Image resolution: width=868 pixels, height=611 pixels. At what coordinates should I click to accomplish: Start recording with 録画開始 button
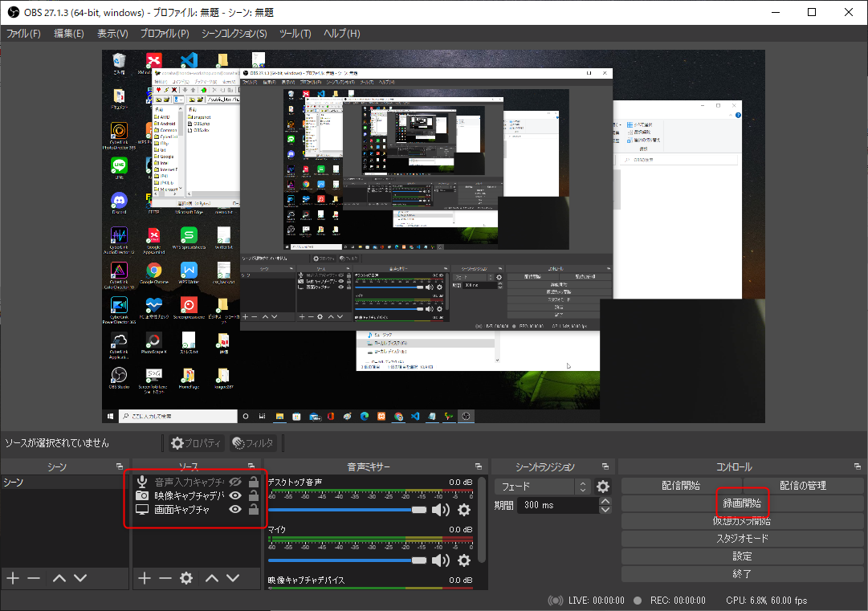click(x=743, y=503)
